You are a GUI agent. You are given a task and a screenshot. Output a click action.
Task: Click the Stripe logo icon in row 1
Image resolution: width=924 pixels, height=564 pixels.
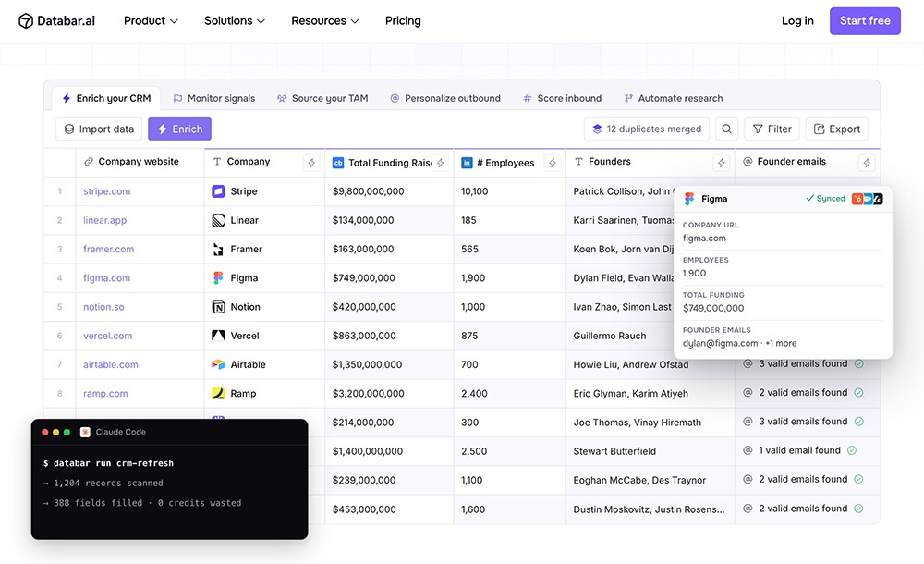click(218, 191)
